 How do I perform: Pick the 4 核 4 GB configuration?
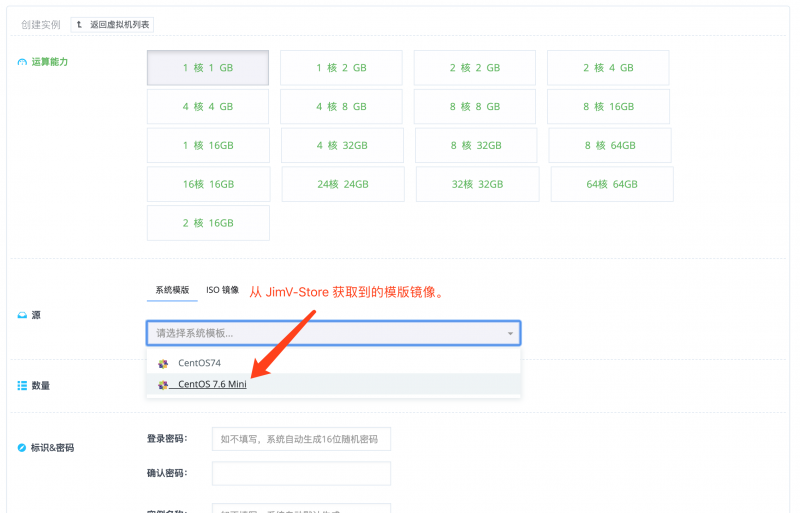point(208,107)
